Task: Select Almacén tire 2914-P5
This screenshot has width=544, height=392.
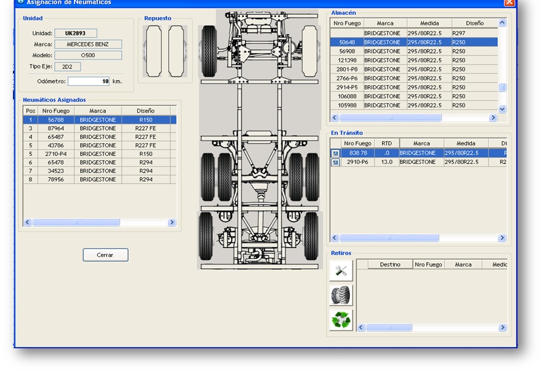Action: pyautogui.click(x=414, y=88)
